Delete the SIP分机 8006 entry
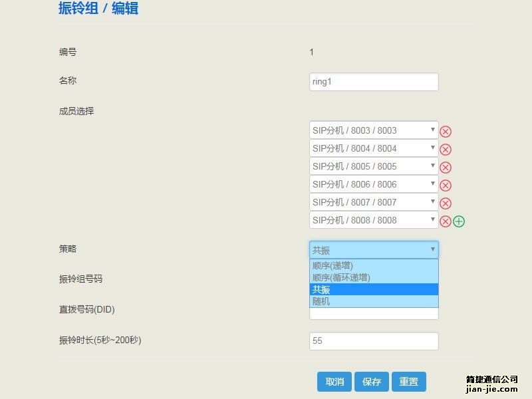The image size is (532, 399). 446,184
